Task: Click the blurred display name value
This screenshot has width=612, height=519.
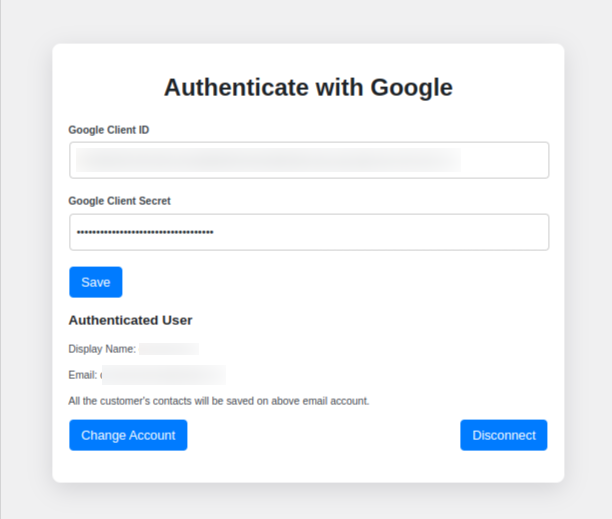Action: (169, 349)
